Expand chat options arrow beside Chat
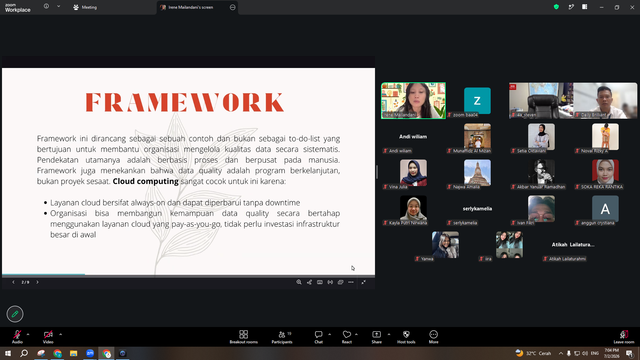 (x=329, y=334)
